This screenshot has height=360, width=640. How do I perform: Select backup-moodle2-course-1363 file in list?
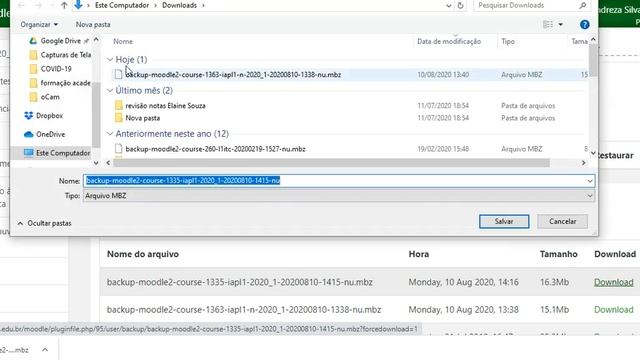coord(233,75)
